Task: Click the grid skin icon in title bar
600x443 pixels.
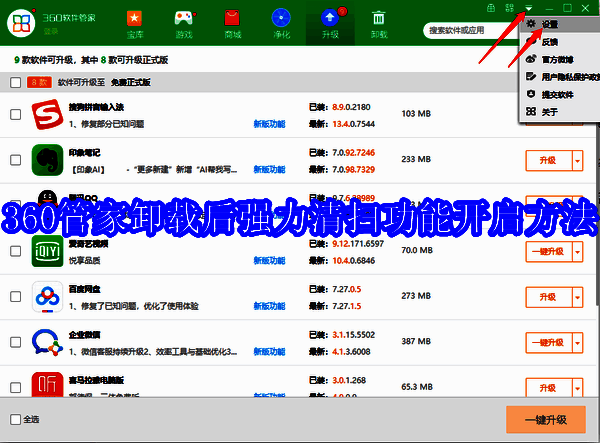Action: (509, 8)
